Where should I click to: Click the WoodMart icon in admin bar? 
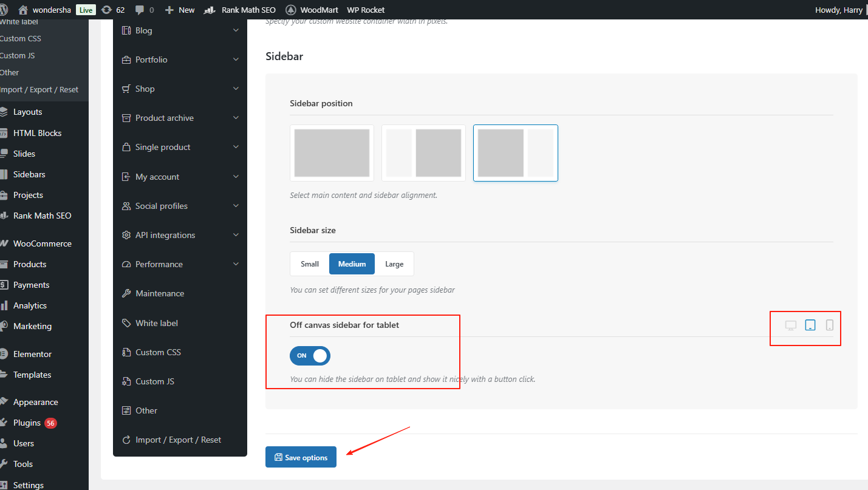coord(290,10)
